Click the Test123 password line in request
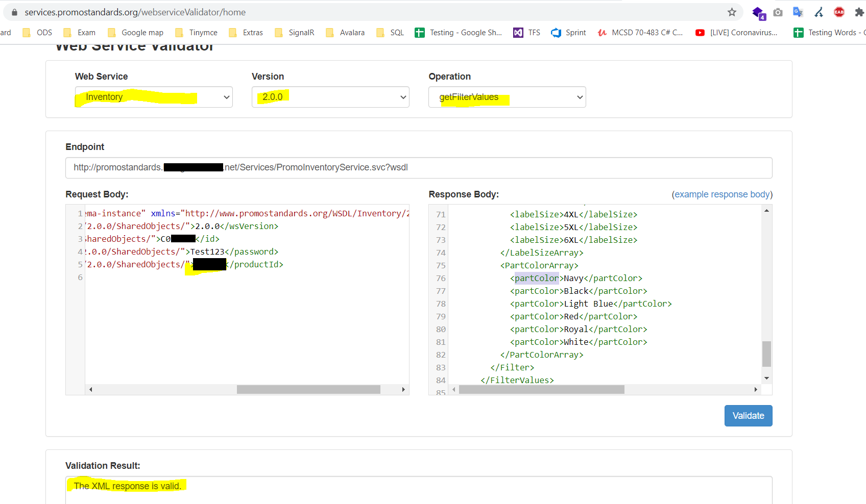The width and height of the screenshot is (866, 504). click(x=182, y=252)
